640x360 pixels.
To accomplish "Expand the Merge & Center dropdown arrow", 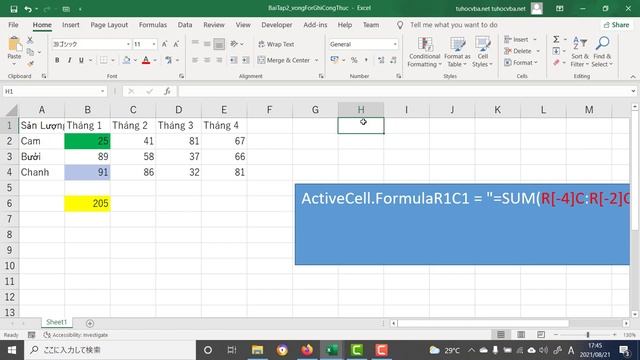I will (316, 60).
